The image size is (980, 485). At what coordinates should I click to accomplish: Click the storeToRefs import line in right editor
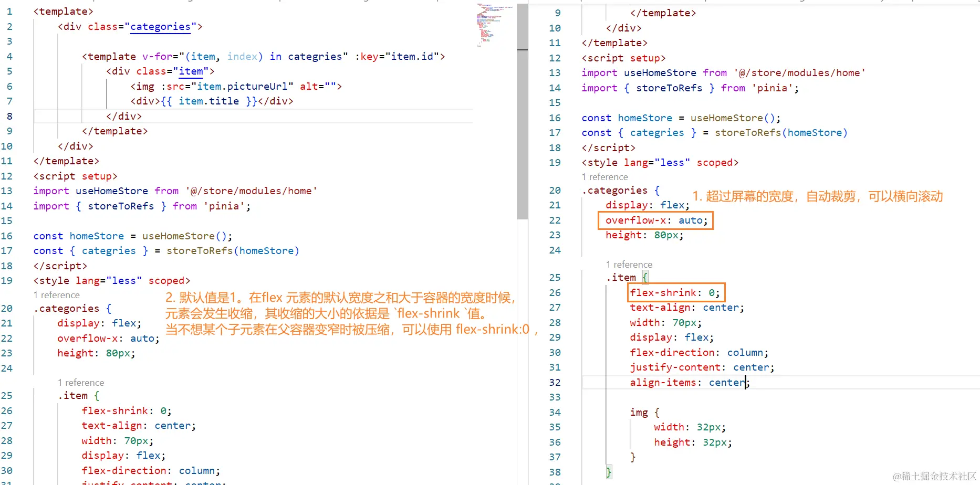pyautogui.click(x=691, y=88)
